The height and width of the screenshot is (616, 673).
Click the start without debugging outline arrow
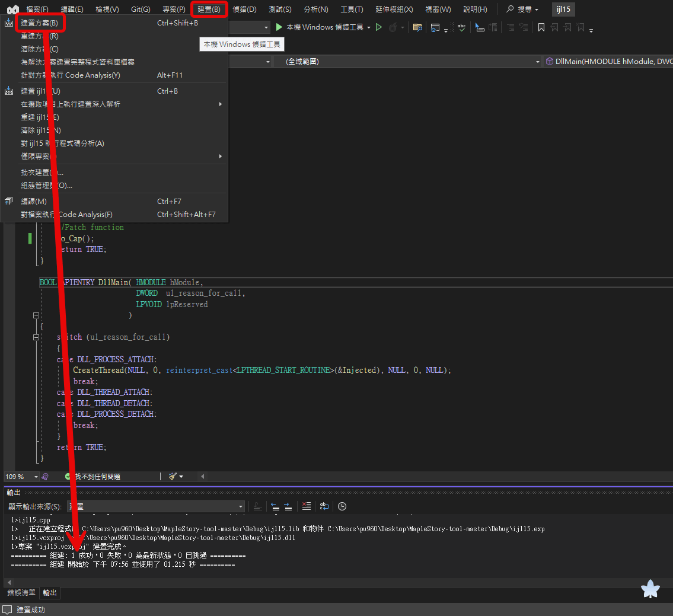tap(378, 27)
